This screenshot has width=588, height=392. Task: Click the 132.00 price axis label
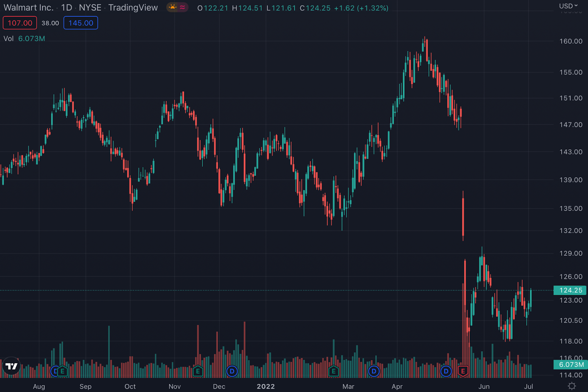[x=571, y=231]
